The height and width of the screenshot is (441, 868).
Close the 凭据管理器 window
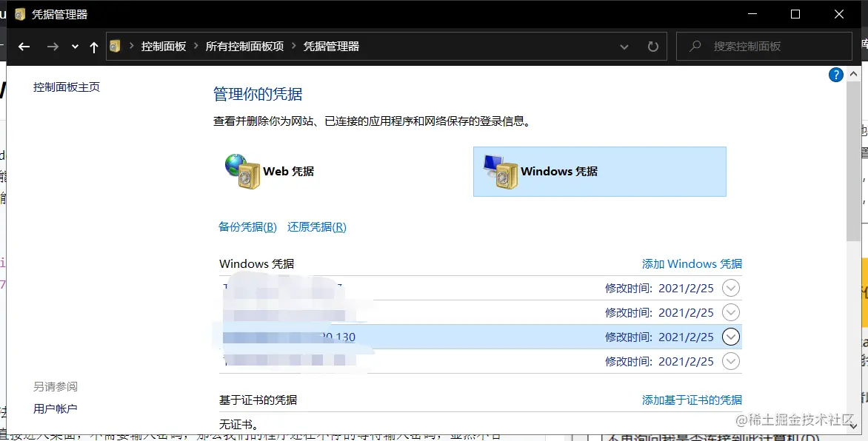[x=839, y=14]
